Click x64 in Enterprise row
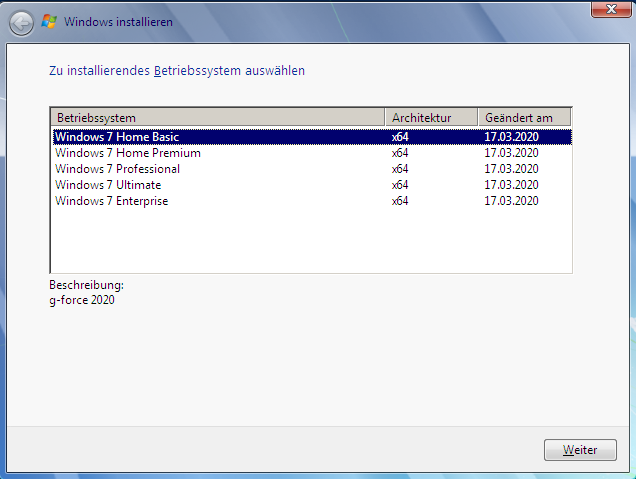Image resolution: width=636 pixels, height=479 pixels. (x=400, y=201)
